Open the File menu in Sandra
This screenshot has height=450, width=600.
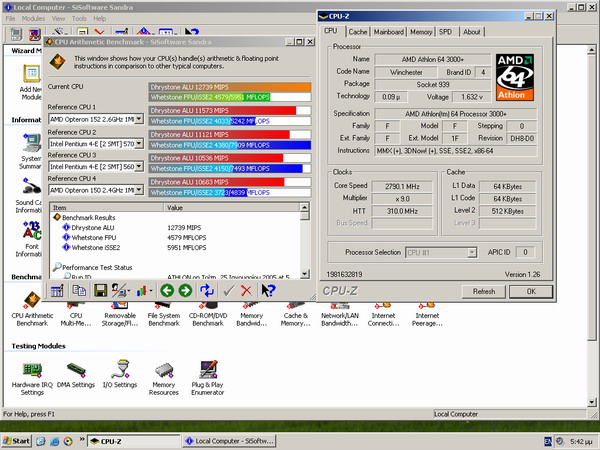pyautogui.click(x=10, y=18)
